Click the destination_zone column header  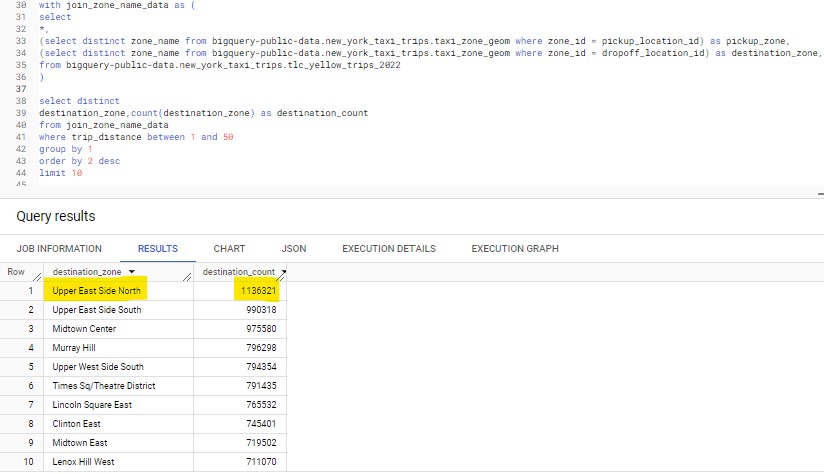point(88,272)
